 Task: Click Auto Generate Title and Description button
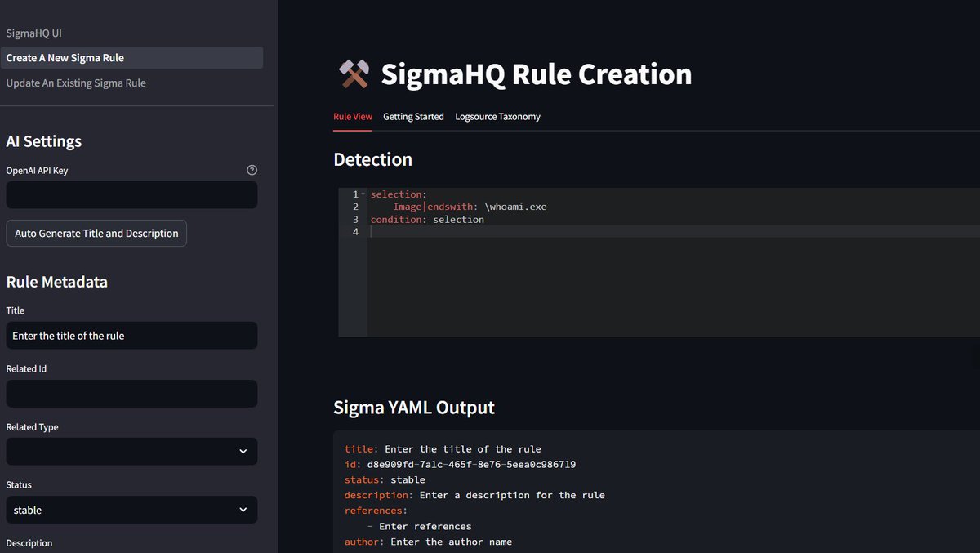[96, 233]
